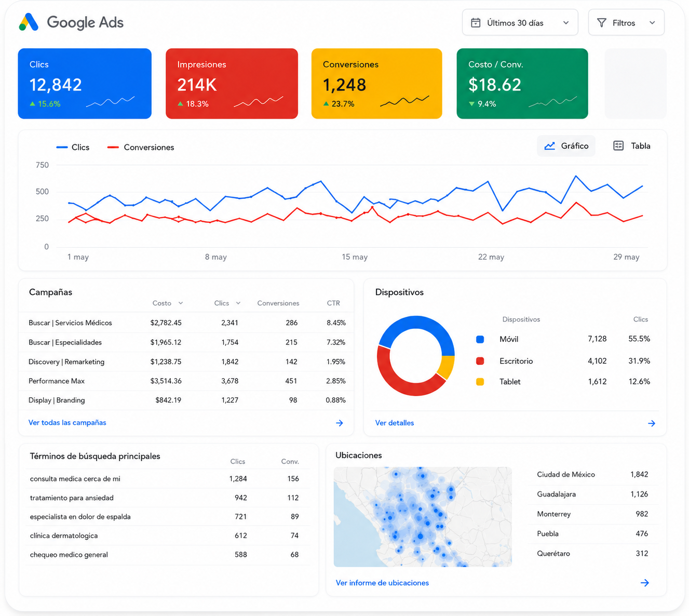The image size is (689, 616).
Task: Sort campaigns by Costo column chevron
Action: click(181, 303)
